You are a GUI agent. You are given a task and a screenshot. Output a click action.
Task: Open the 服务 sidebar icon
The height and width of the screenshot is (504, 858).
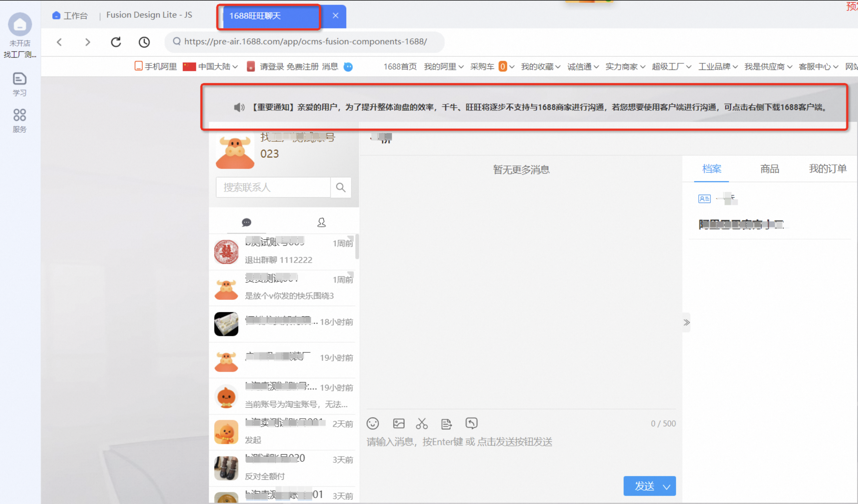(x=19, y=121)
